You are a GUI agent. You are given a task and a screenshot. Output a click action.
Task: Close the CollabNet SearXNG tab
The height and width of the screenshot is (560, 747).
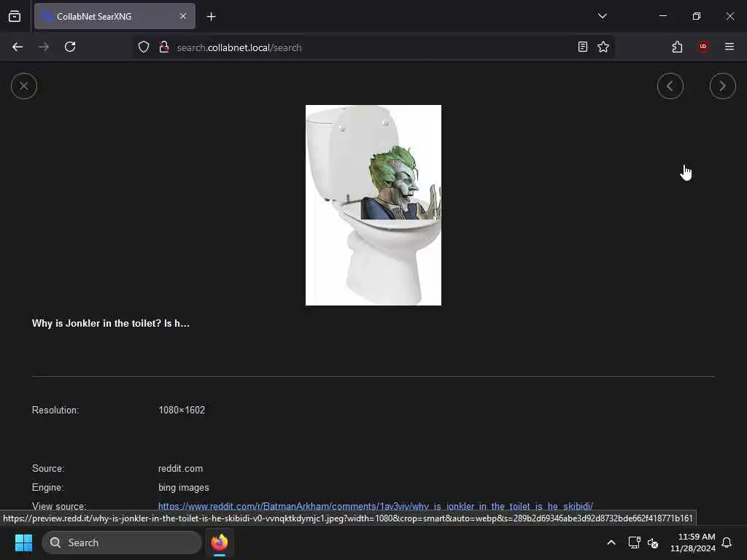[183, 16]
